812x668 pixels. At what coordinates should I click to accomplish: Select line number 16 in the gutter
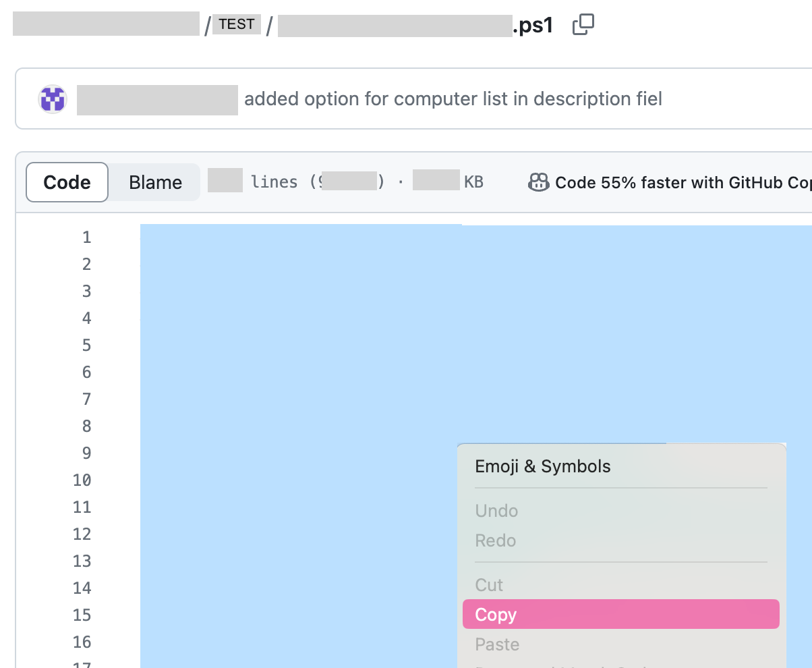(x=82, y=642)
